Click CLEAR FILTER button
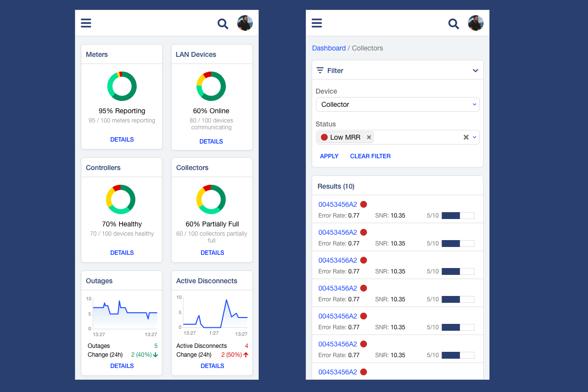The height and width of the screenshot is (392, 588). pos(370,156)
